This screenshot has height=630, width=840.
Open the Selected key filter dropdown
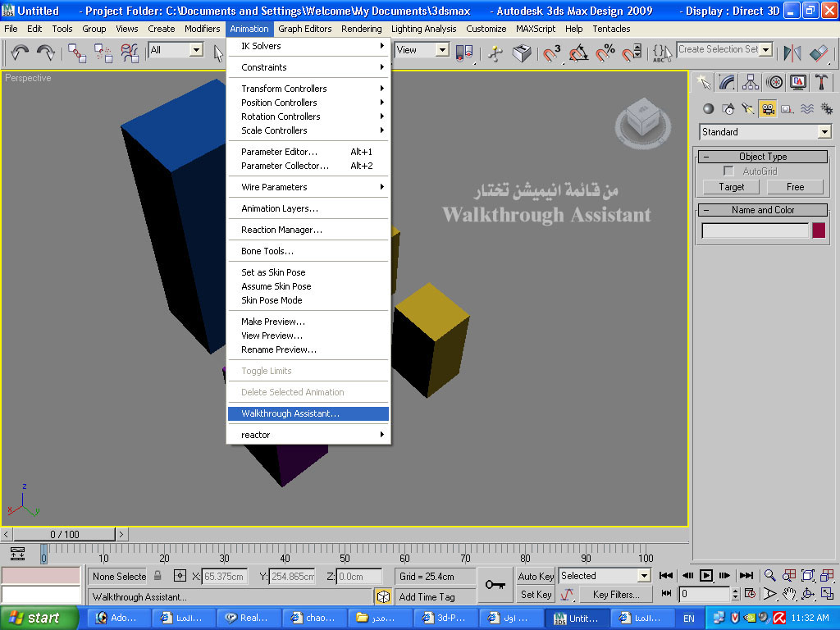pyautogui.click(x=644, y=576)
